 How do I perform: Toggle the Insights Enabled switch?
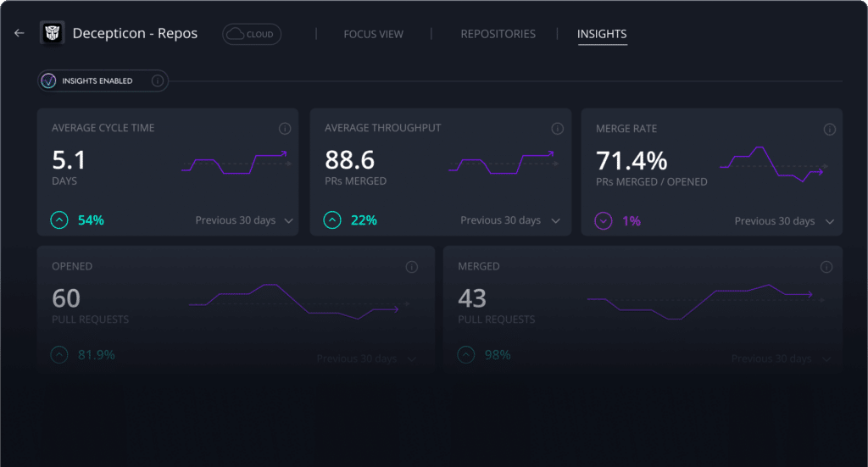(x=49, y=81)
